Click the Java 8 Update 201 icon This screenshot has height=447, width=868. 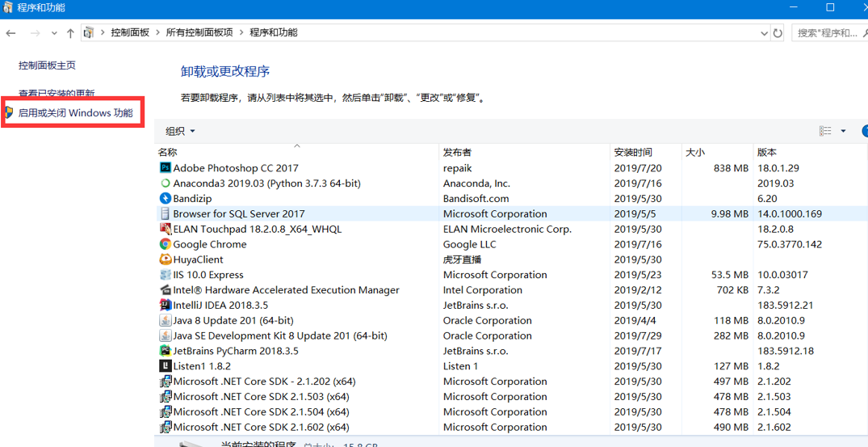click(165, 320)
